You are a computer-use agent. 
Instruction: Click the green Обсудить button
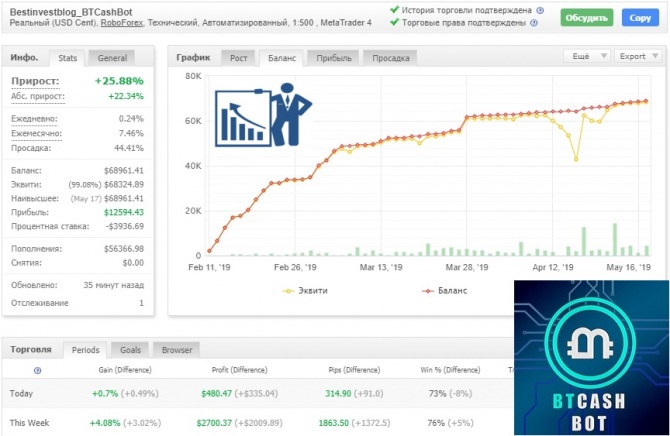(x=587, y=18)
